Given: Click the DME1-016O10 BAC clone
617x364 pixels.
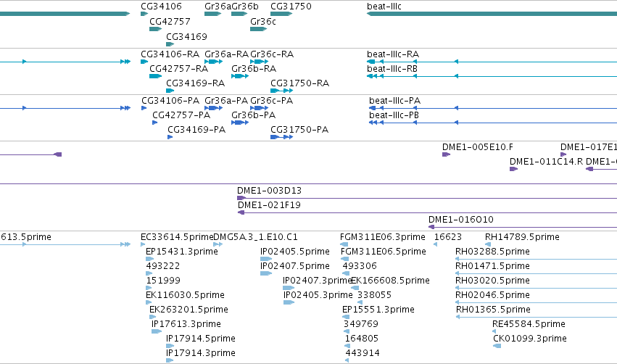Looking at the screenshot, I should [523, 227].
